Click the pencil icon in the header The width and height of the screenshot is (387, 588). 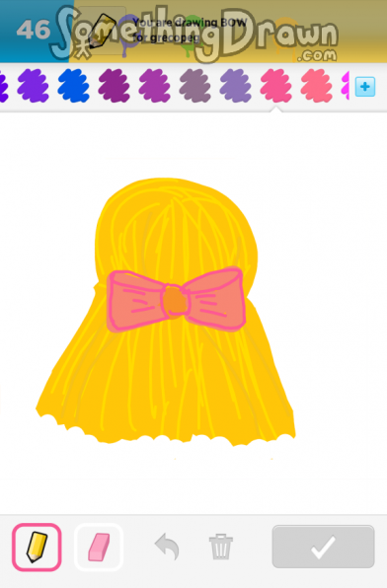pos(102,32)
